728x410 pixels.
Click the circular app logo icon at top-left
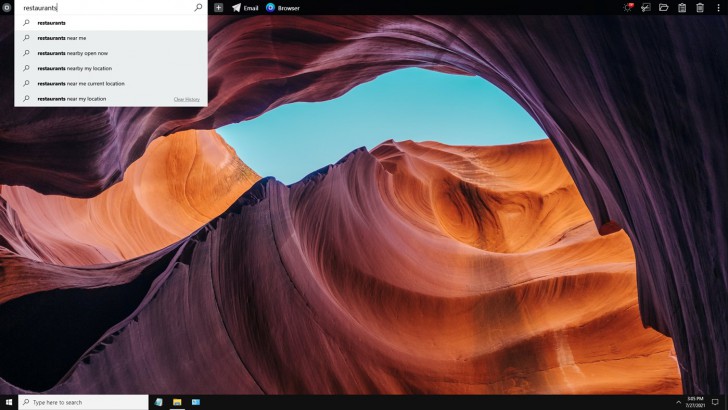pos(6,7)
